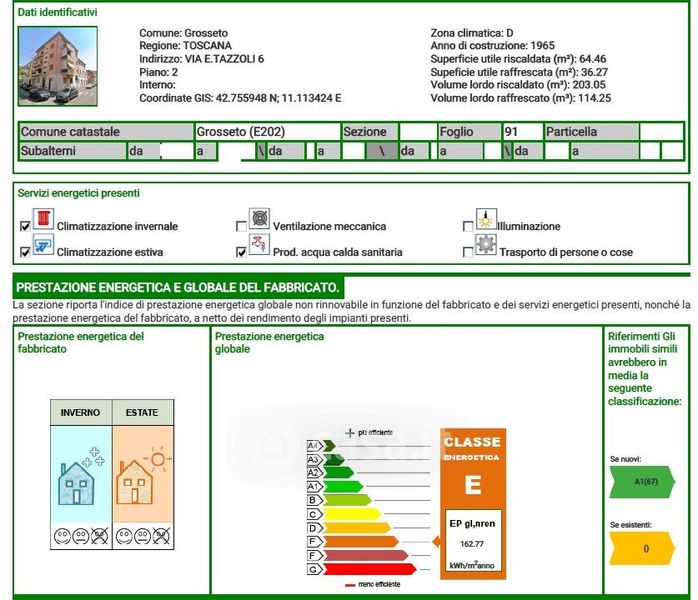Toggle the Ventilazione meccanica checkbox
This screenshot has width=698, height=600.
click(241, 226)
